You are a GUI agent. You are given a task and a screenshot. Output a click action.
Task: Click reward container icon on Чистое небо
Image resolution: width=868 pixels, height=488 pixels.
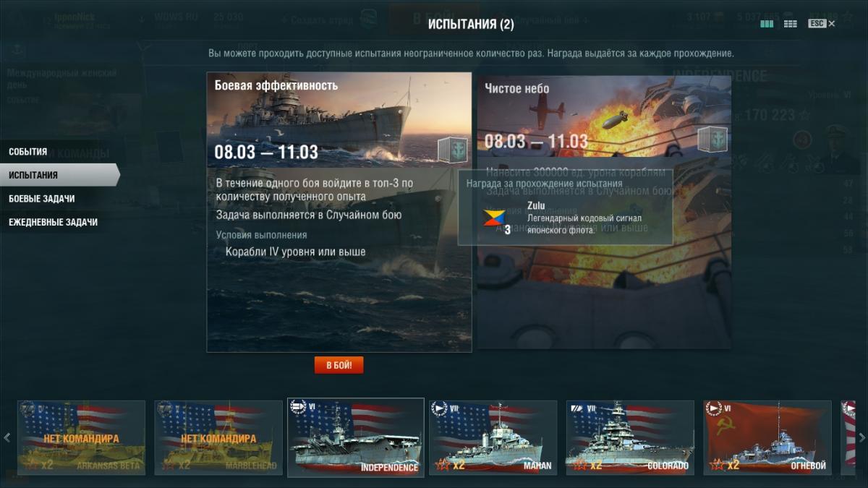coord(712,140)
